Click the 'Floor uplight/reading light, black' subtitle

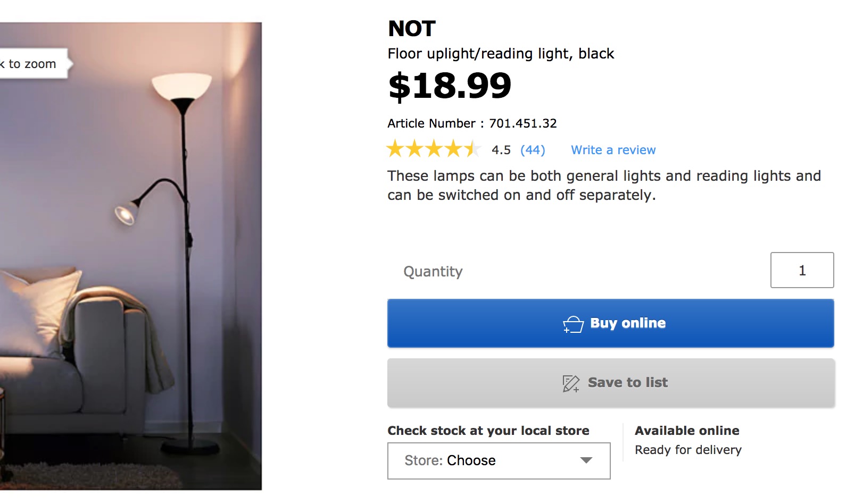[x=500, y=54]
